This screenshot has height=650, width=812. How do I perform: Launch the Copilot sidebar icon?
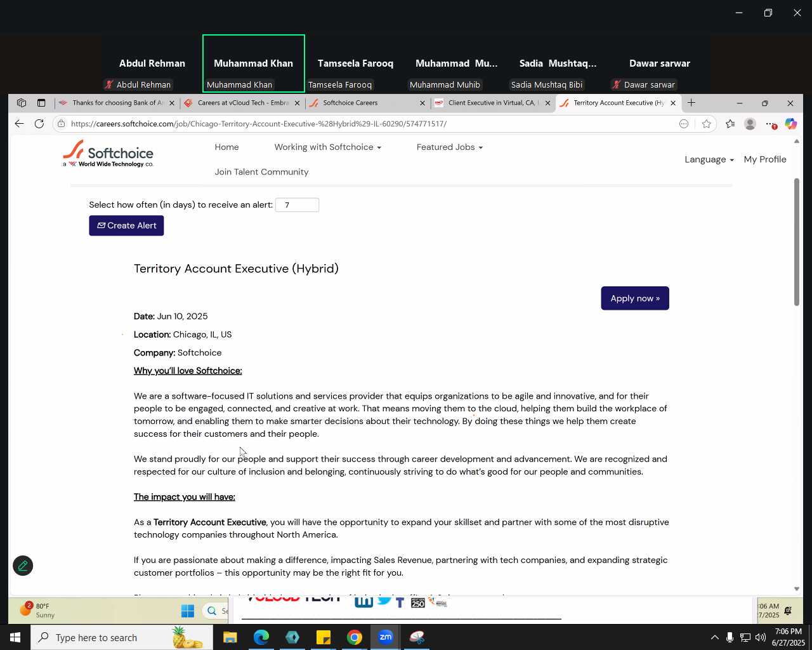click(790, 124)
